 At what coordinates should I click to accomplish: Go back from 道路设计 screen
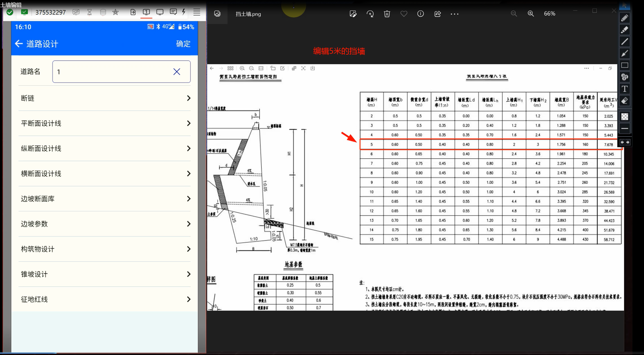point(19,44)
